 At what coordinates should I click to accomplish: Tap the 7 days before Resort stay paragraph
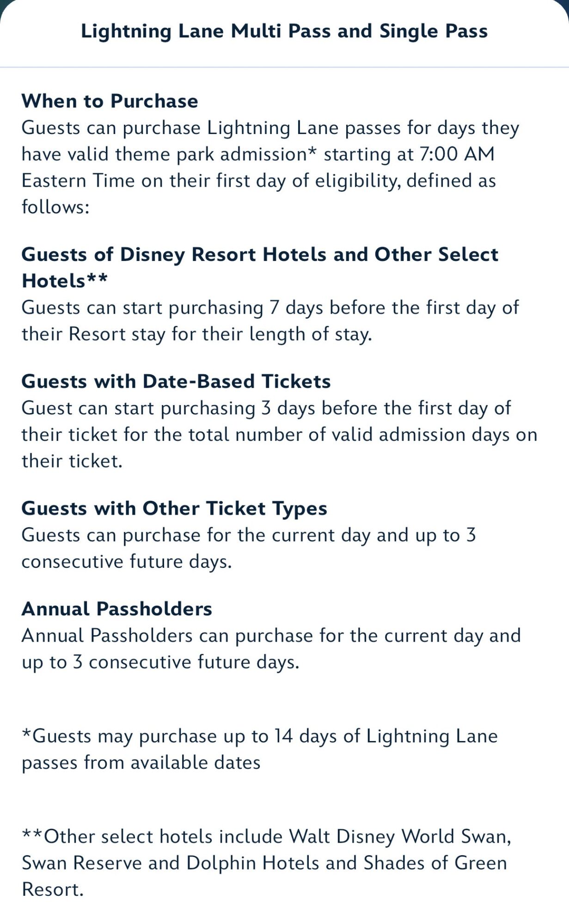(270, 321)
